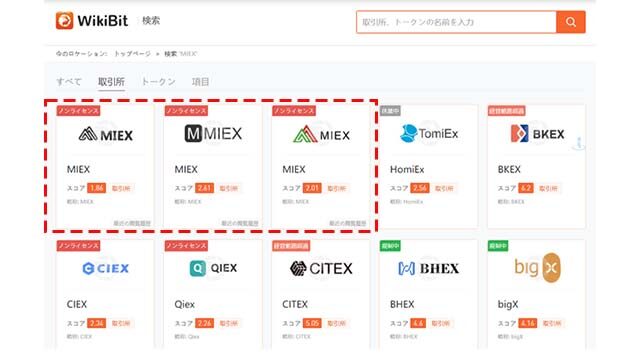Viewport: 640px width, 360px height.
Task: Select the 取引所 tab
Action: (111, 82)
